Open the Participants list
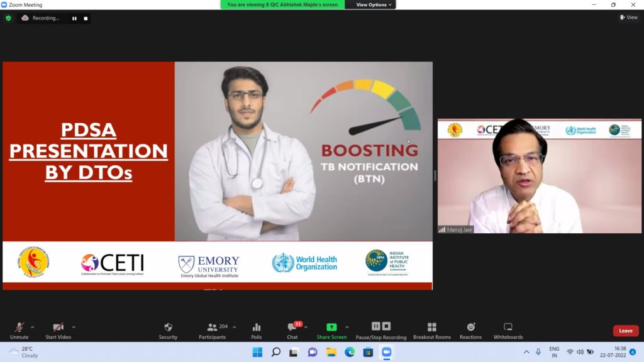644x362 pixels. pos(213,330)
